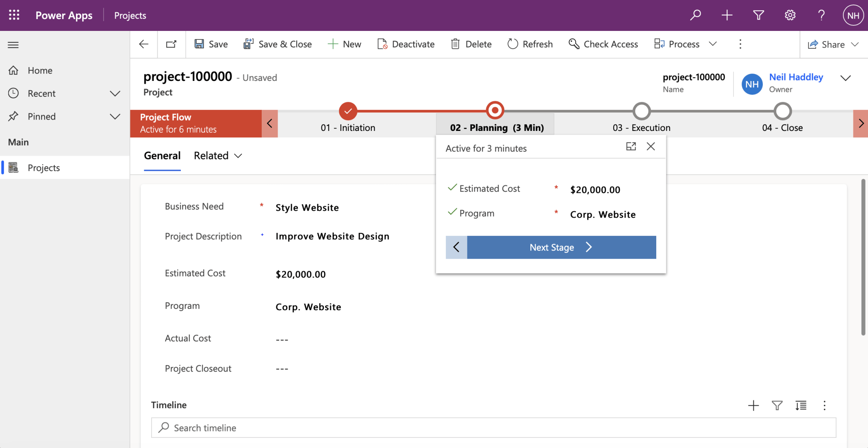Switch to the General tab

click(x=162, y=156)
